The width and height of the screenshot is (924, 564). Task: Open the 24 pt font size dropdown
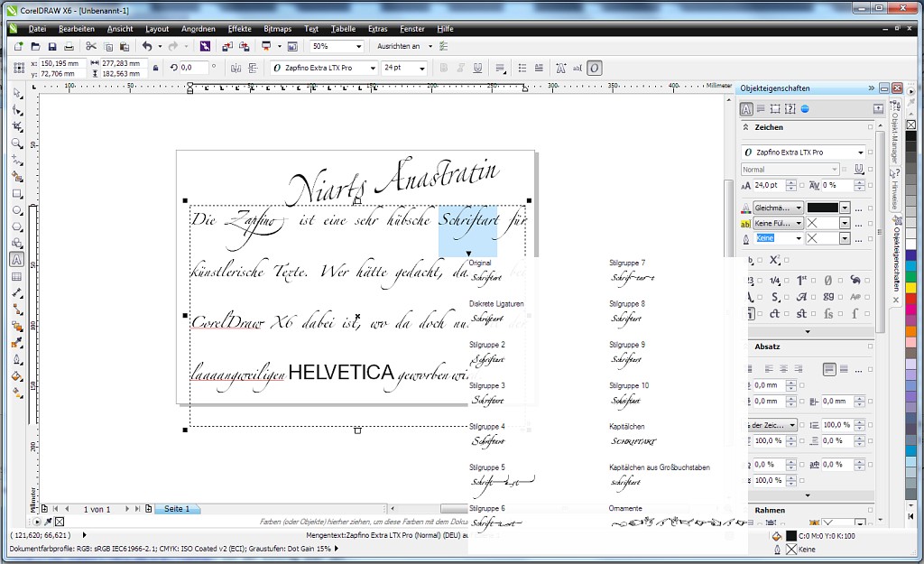422,68
